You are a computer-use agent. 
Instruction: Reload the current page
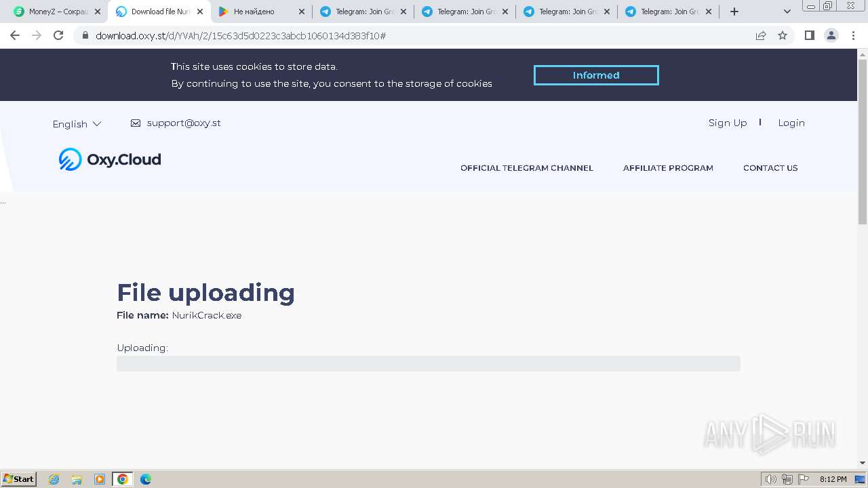pos(58,35)
